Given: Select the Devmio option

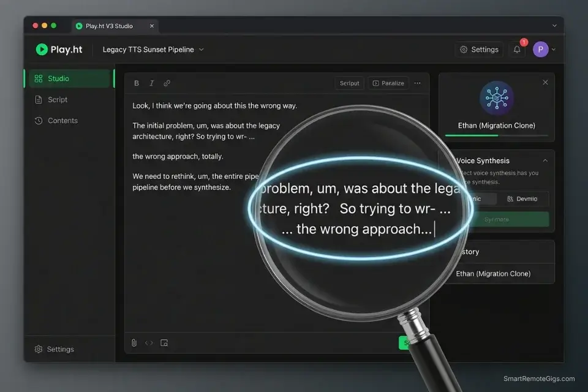Looking at the screenshot, I should pyautogui.click(x=522, y=199).
